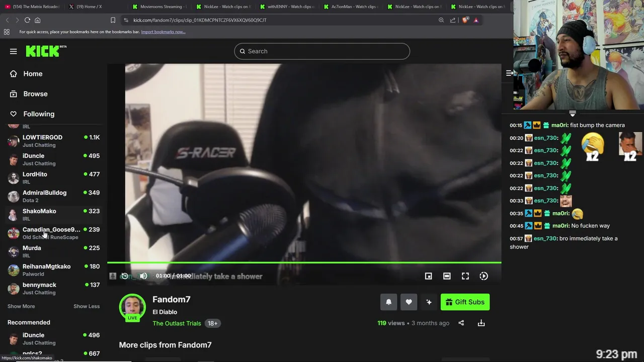This screenshot has width=644, height=362.
Task: Open LordHito channel in sidebar
Action: click(x=53, y=178)
